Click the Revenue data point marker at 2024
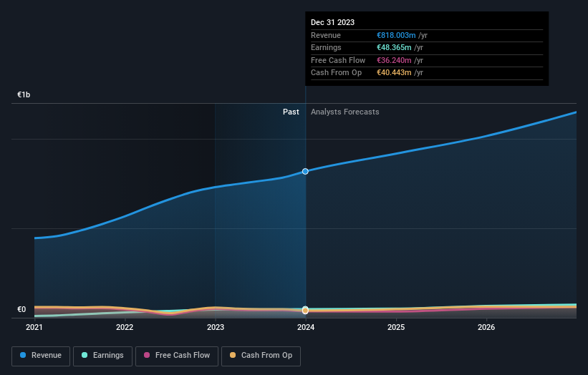The width and height of the screenshot is (588, 375). pyautogui.click(x=305, y=171)
